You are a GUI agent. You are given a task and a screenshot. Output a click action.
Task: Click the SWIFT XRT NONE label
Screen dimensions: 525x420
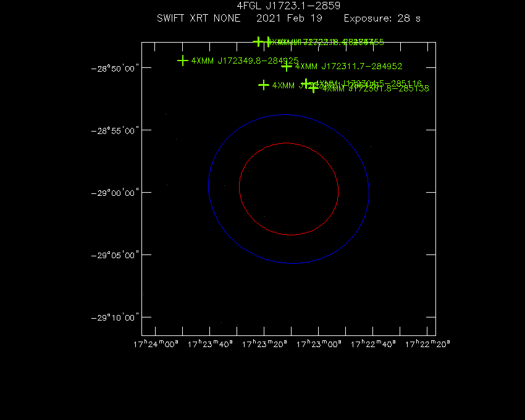[x=198, y=18]
